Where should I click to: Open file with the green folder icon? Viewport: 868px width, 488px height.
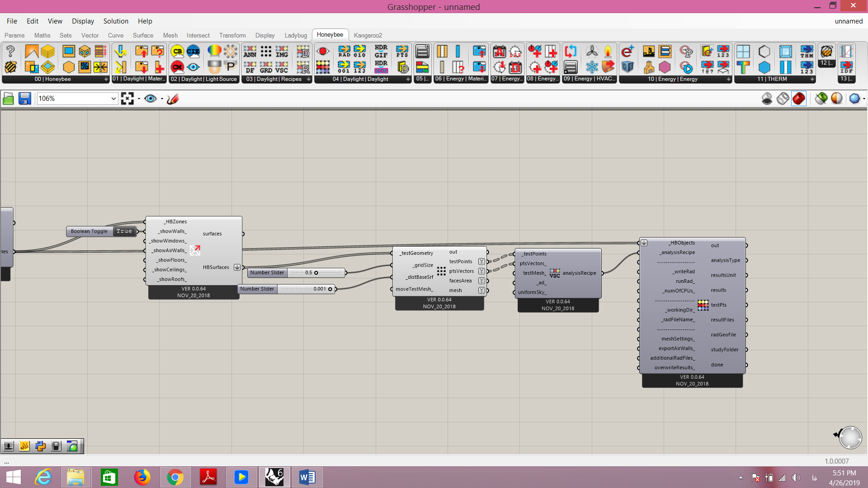coord(8,99)
